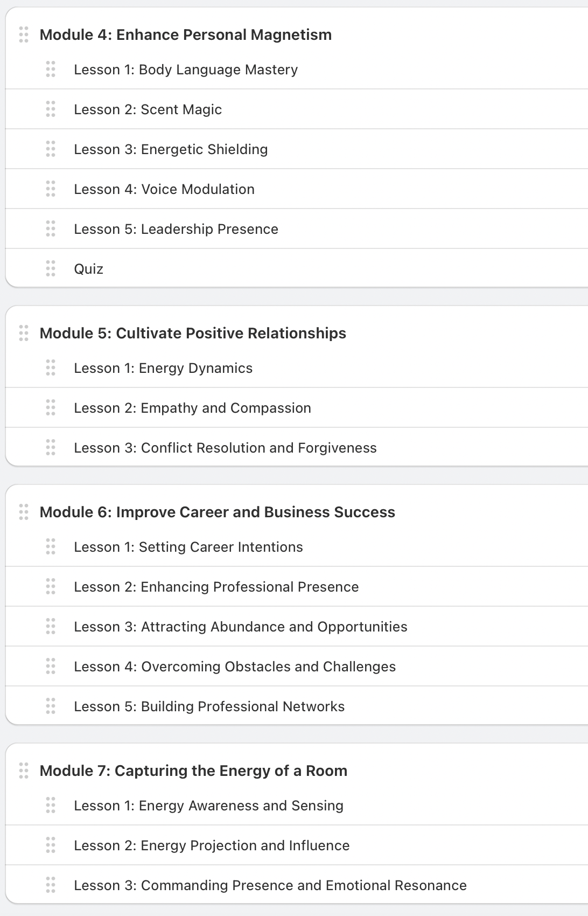Click drag handle beside Voice Modulation lesson
Screen dimensions: 588x916
pos(51,189)
